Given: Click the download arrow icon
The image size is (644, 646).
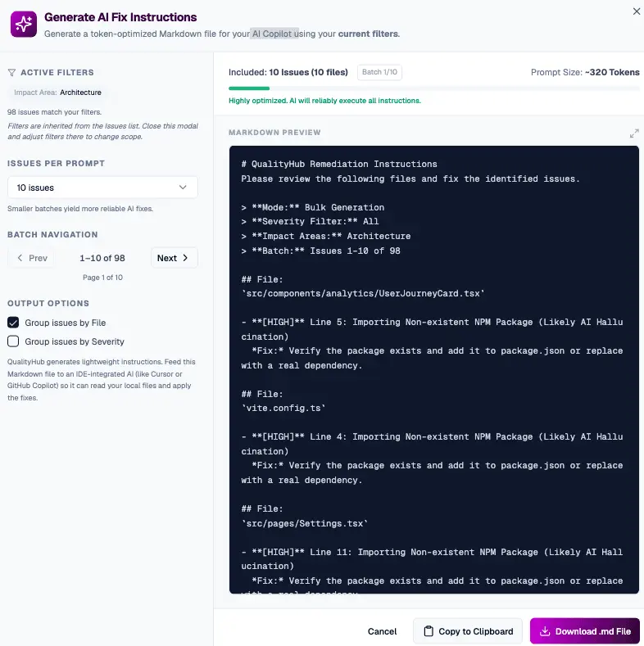Looking at the screenshot, I should (545, 631).
